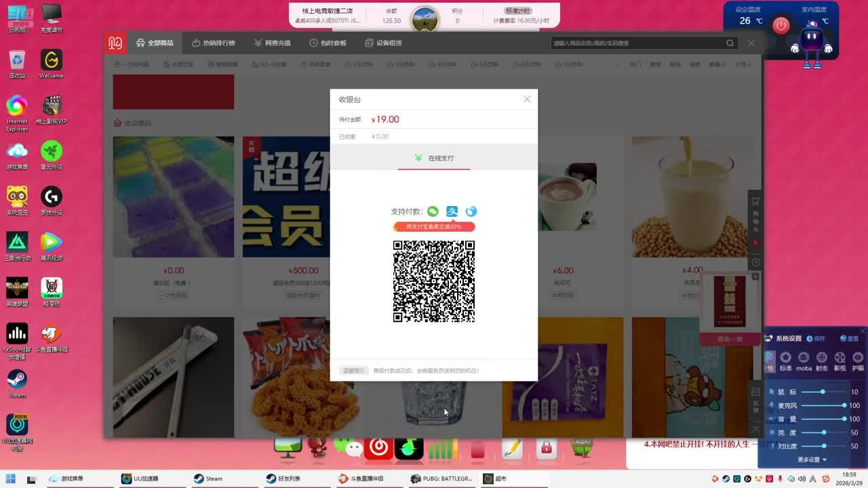This screenshot has height=488, width=868.
Task: Click the search magnifier icon
Action: pyautogui.click(x=730, y=43)
